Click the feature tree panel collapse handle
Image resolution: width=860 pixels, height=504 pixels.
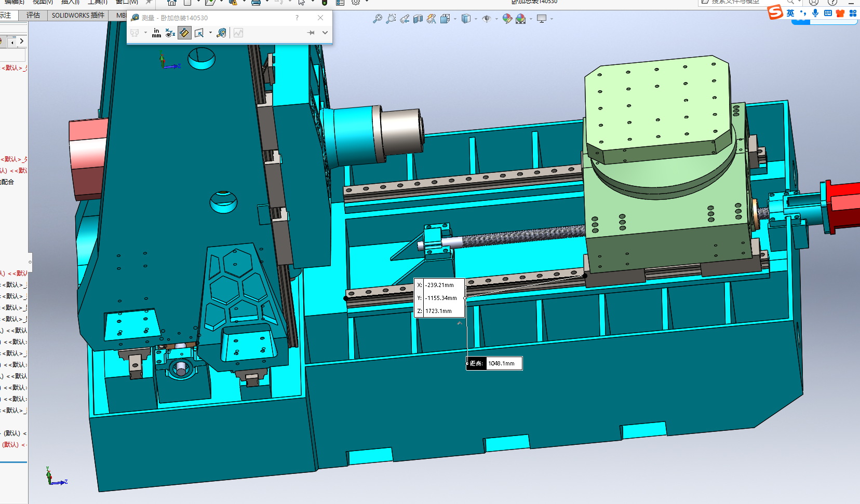pos(30,262)
